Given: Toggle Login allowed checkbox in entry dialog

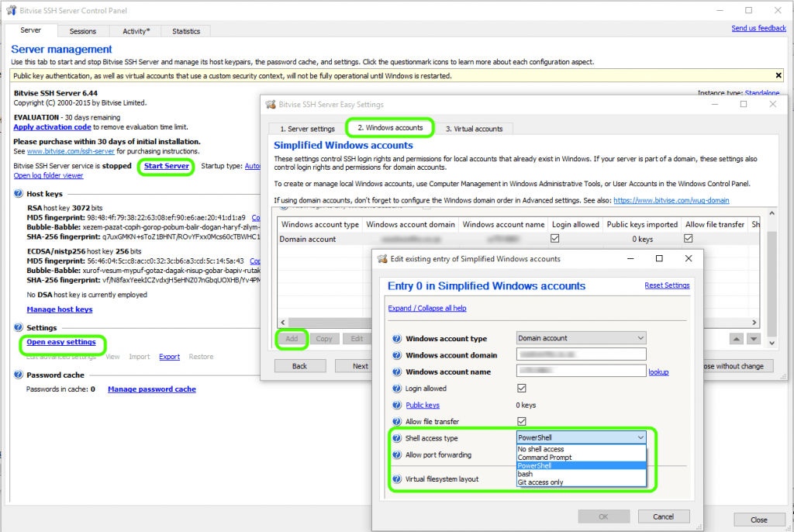Looking at the screenshot, I should coord(522,388).
